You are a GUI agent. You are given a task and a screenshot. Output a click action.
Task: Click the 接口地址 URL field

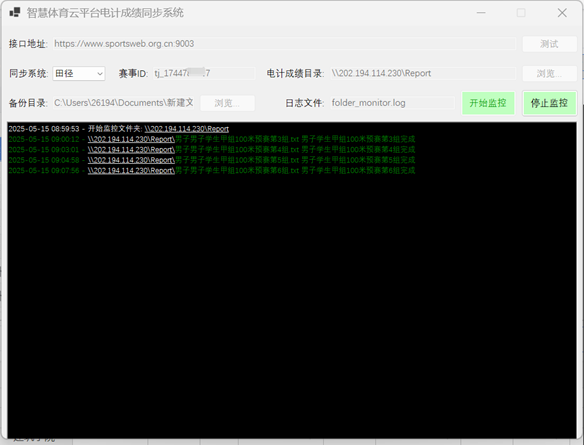tap(284, 44)
